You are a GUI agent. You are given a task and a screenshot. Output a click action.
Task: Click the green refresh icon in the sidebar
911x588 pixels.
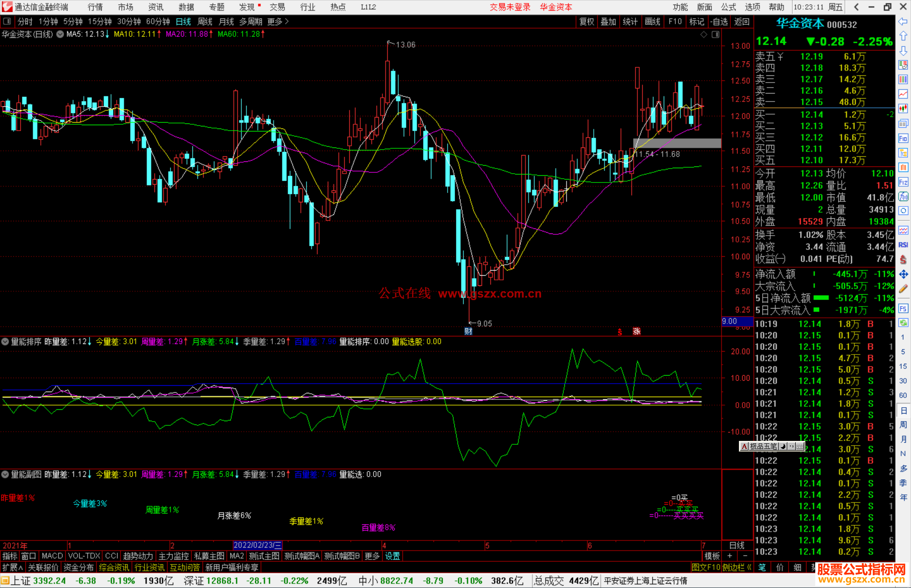click(x=903, y=323)
